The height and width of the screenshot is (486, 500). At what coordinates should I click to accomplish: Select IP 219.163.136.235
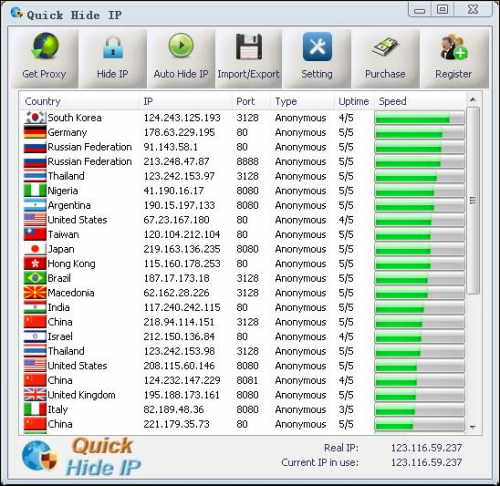[x=182, y=249]
